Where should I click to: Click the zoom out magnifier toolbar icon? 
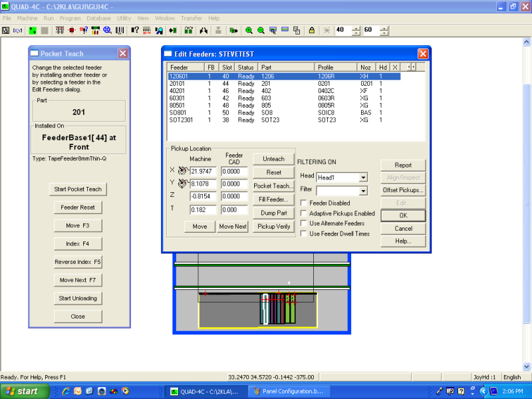pyautogui.click(x=261, y=31)
